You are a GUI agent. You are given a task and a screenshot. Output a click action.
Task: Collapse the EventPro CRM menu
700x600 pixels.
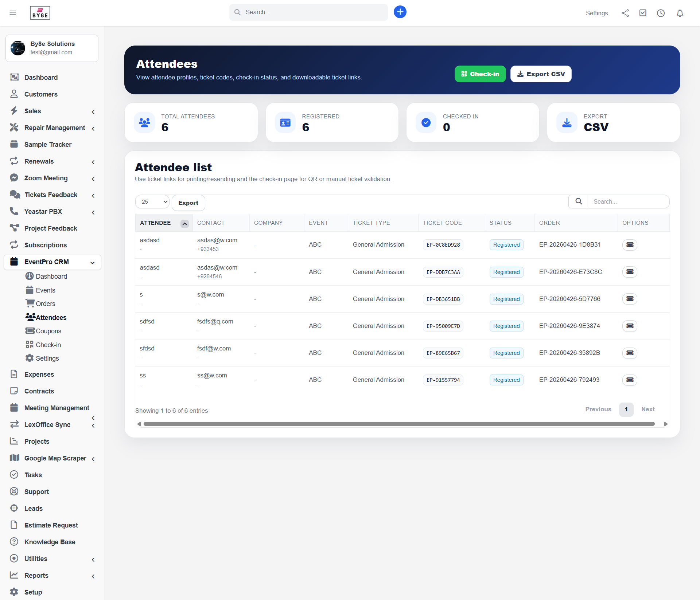click(92, 262)
